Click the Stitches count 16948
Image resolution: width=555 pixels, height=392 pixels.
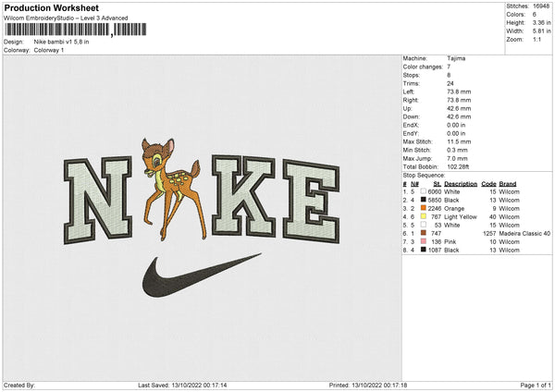click(x=542, y=6)
